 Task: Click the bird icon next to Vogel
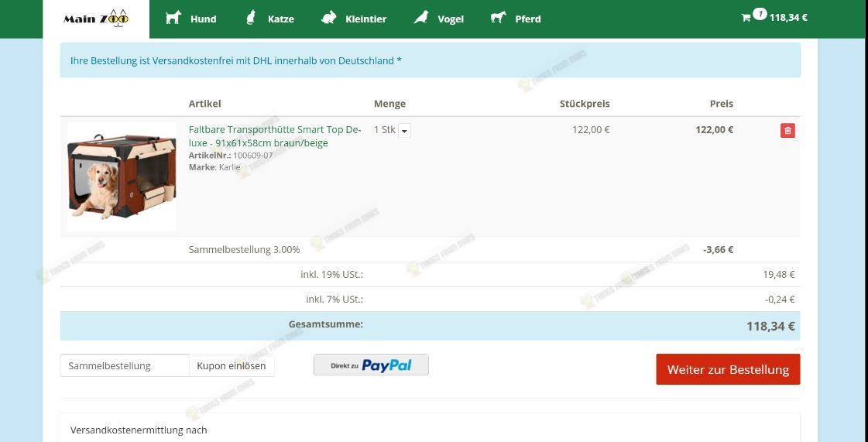[421, 18]
